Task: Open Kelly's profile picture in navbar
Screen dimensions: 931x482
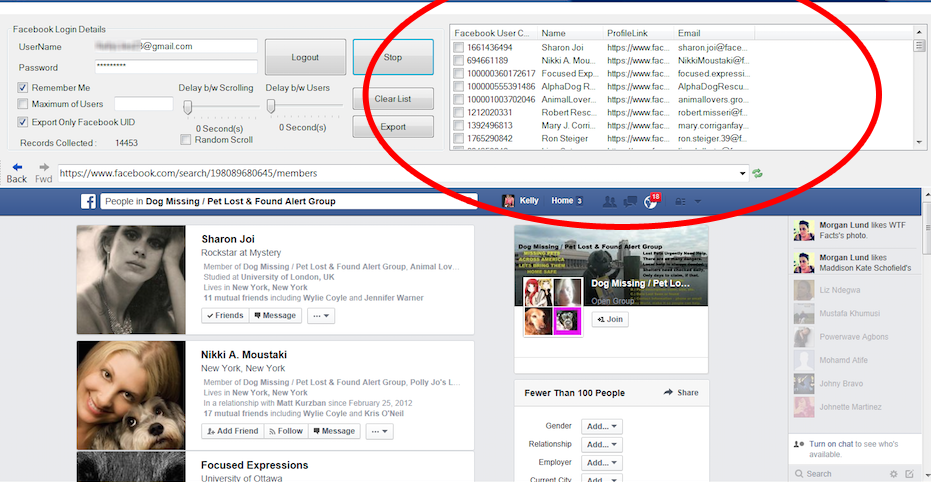Action: [509, 201]
